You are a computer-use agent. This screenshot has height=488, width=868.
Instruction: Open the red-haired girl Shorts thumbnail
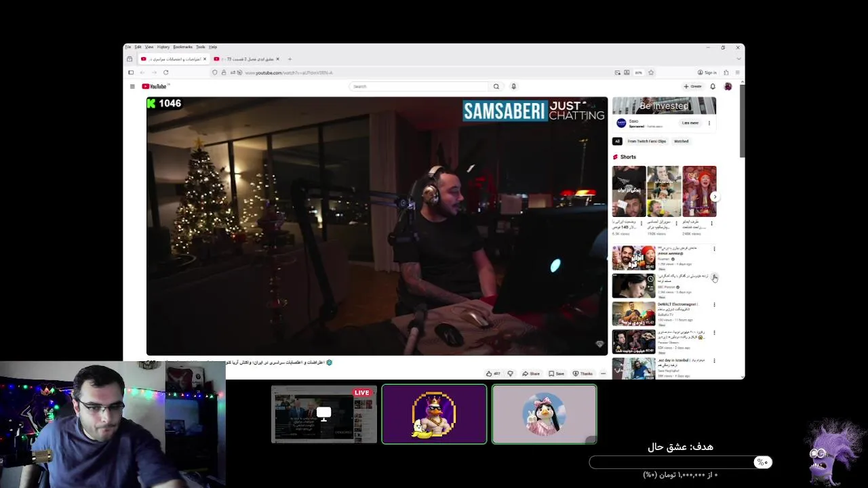699,191
